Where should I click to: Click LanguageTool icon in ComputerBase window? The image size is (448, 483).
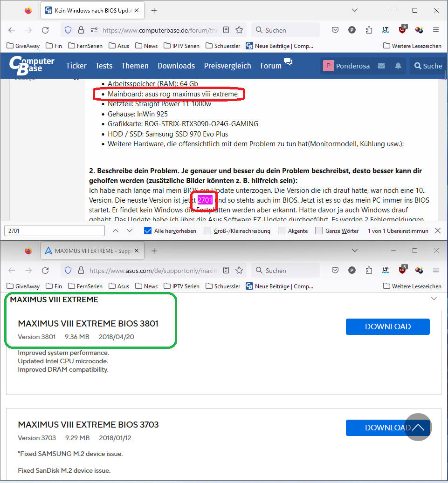pyautogui.click(x=386, y=30)
